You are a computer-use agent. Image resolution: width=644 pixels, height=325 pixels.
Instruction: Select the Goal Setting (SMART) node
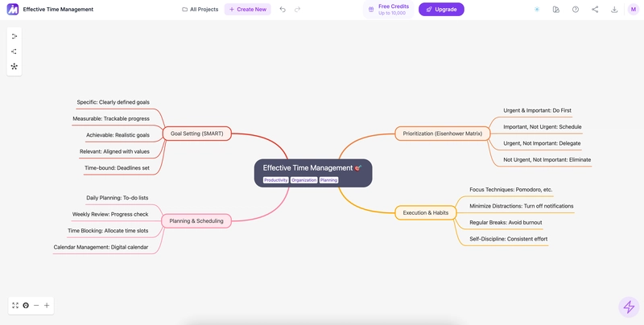[197, 134]
